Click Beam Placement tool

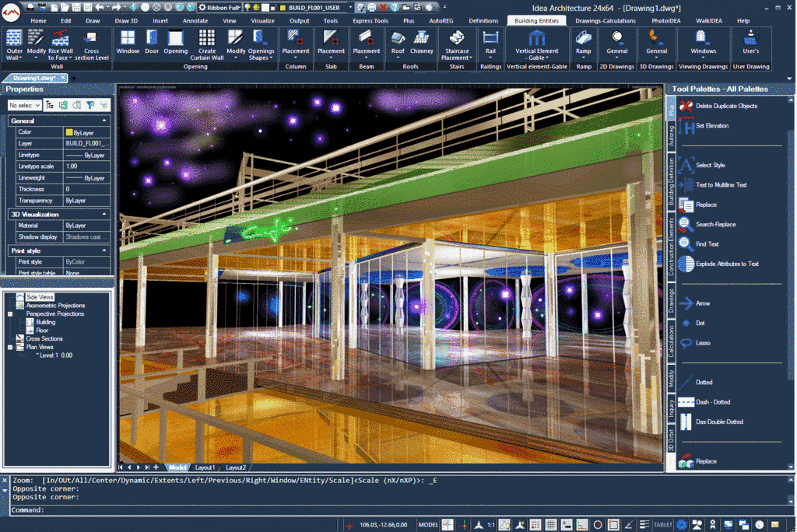click(366, 44)
